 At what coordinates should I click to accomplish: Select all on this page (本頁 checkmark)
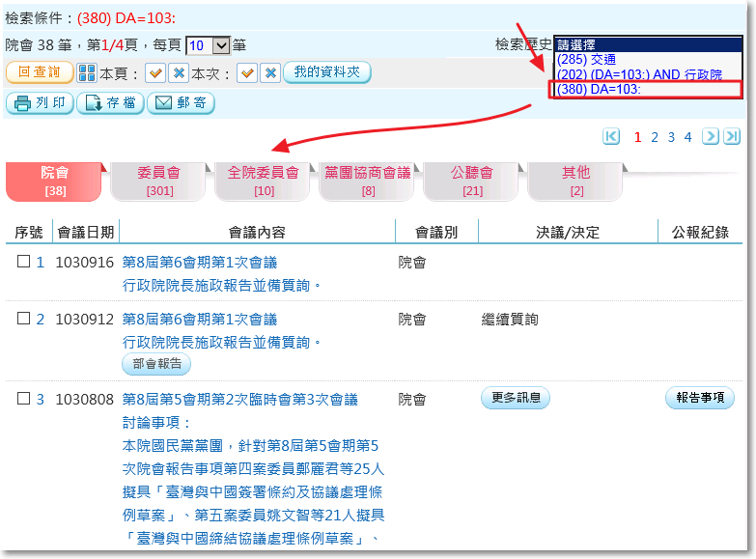click(x=156, y=73)
